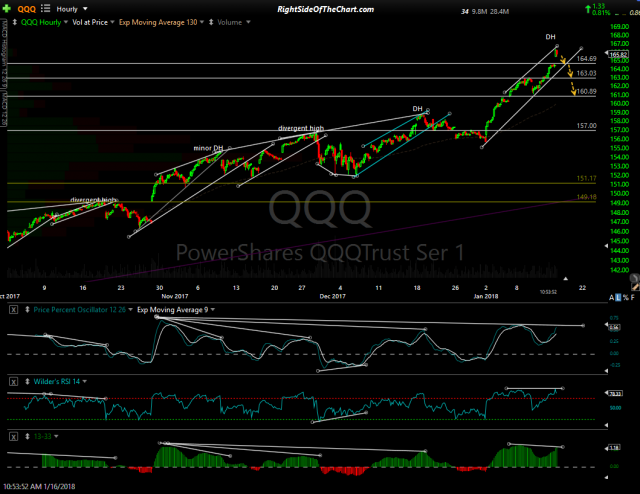Viewport: 640px width, 494px height.
Task: Toggle the % percent-scale button
Action: coord(625,298)
